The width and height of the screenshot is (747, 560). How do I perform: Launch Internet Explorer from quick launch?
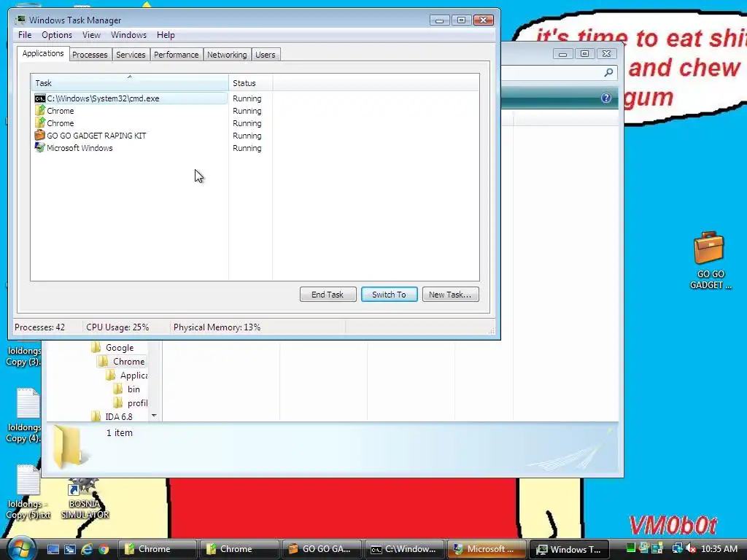87,550
